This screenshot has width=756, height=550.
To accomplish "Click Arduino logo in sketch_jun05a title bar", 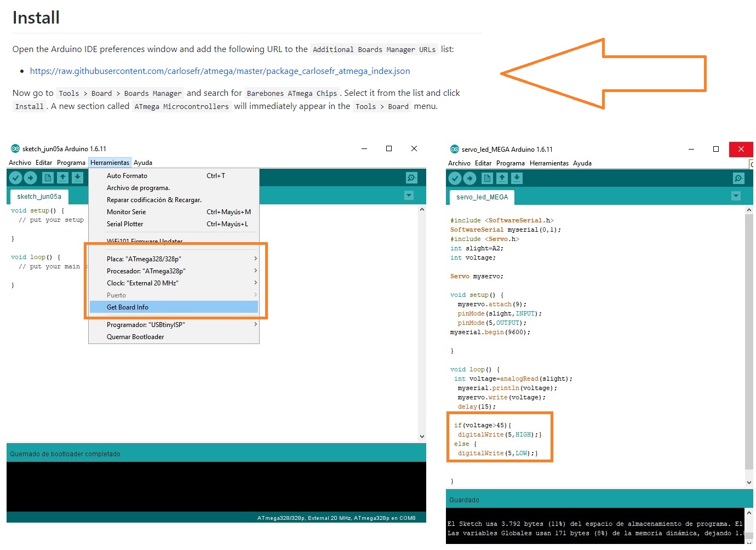I will 15,148.
